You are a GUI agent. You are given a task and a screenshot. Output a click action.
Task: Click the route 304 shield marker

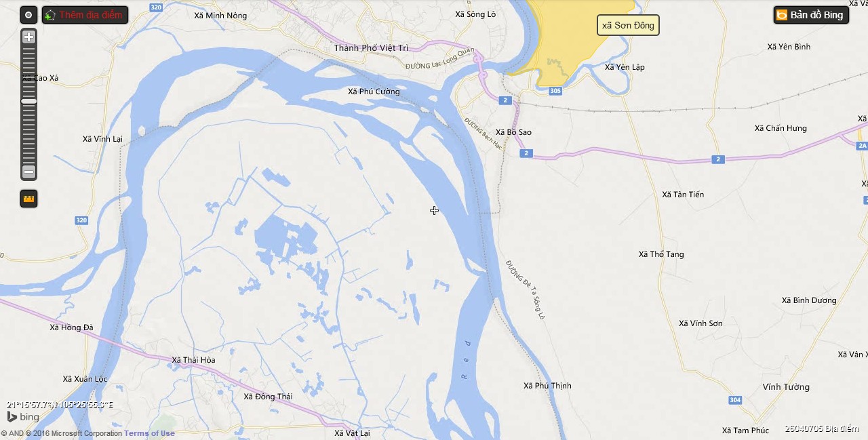[735, 400]
